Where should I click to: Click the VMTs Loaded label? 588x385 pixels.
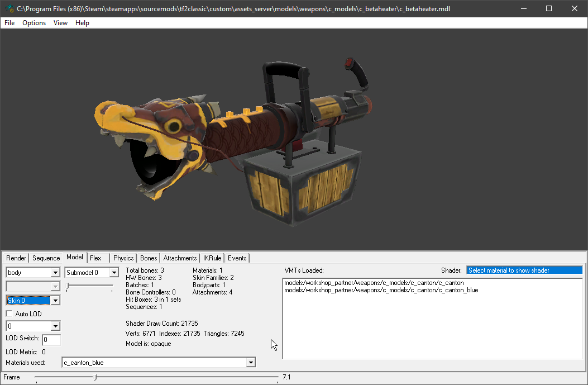pyautogui.click(x=304, y=270)
